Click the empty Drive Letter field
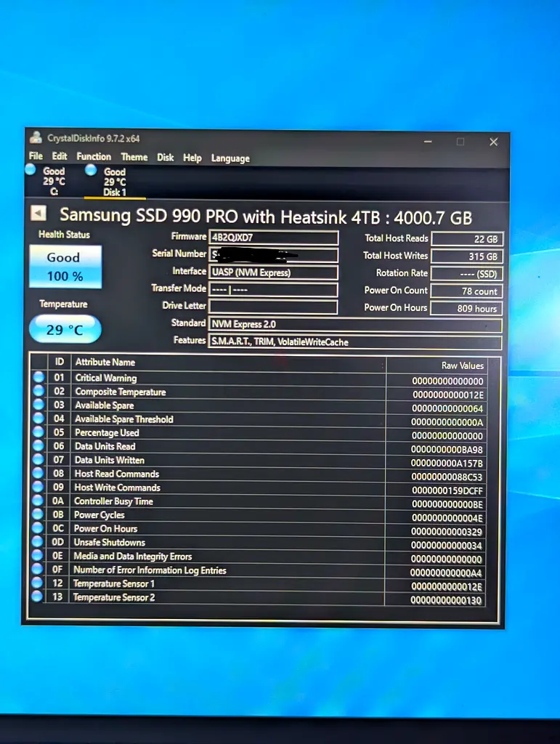The image size is (560, 744). [x=274, y=307]
